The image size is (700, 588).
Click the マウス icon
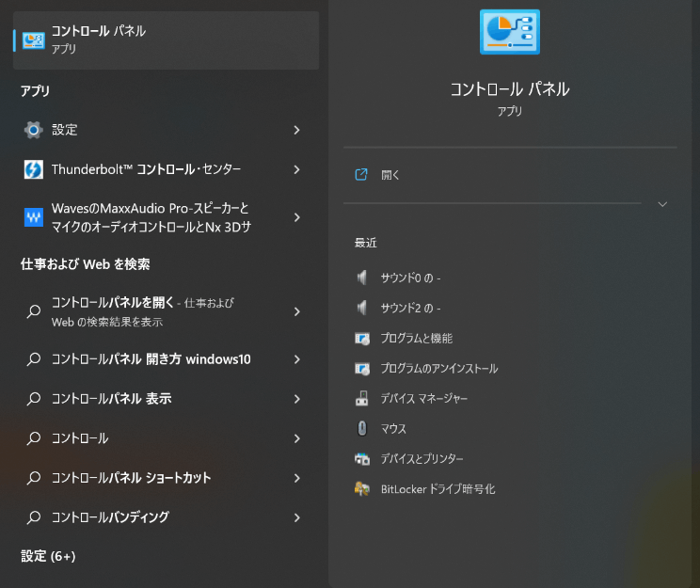(362, 429)
